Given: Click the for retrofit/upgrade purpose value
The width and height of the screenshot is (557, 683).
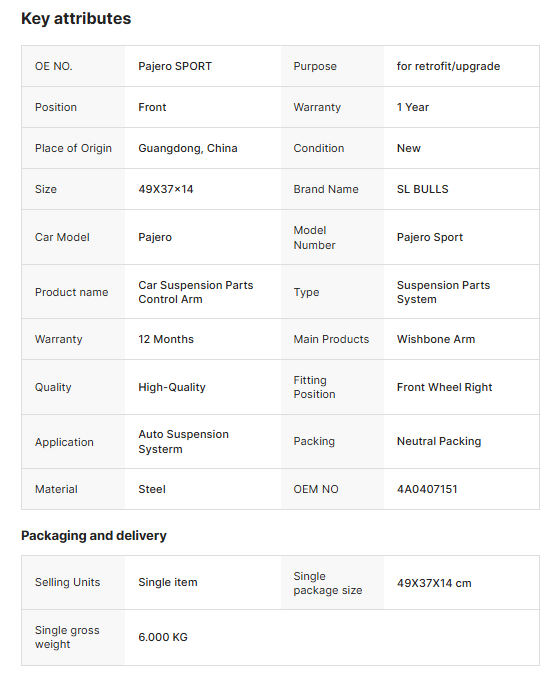Looking at the screenshot, I should click(448, 66).
